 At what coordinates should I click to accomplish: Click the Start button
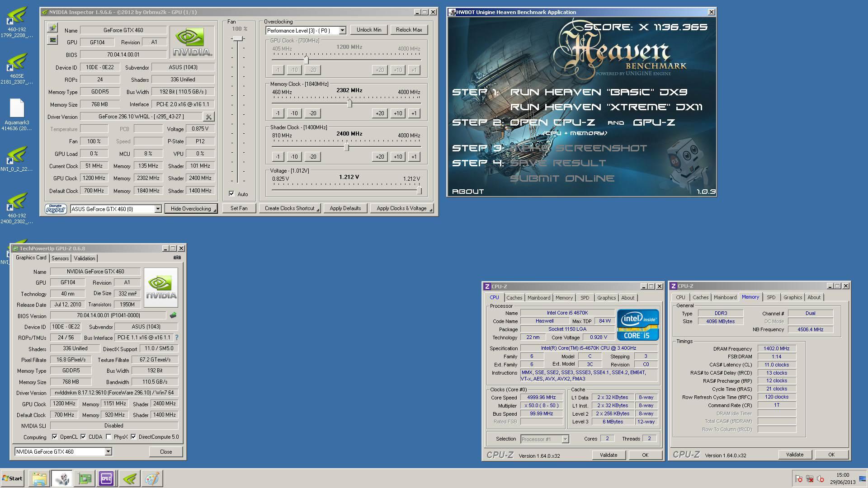13,479
